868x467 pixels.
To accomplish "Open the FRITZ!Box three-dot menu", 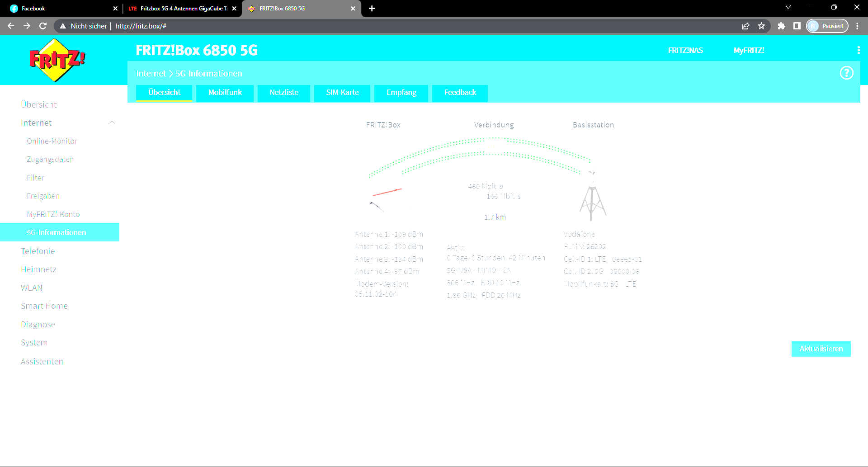I will pyautogui.click(x=859, y=50).
